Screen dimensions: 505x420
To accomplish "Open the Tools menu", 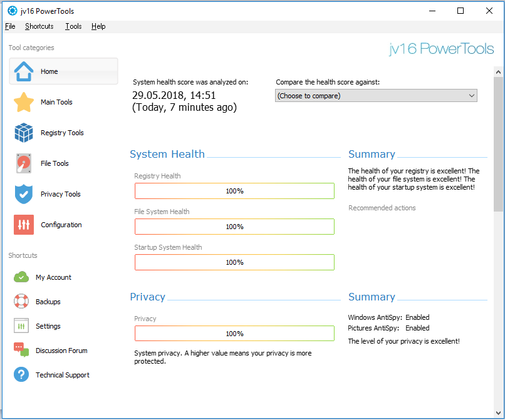I will [x=73, y=26].
